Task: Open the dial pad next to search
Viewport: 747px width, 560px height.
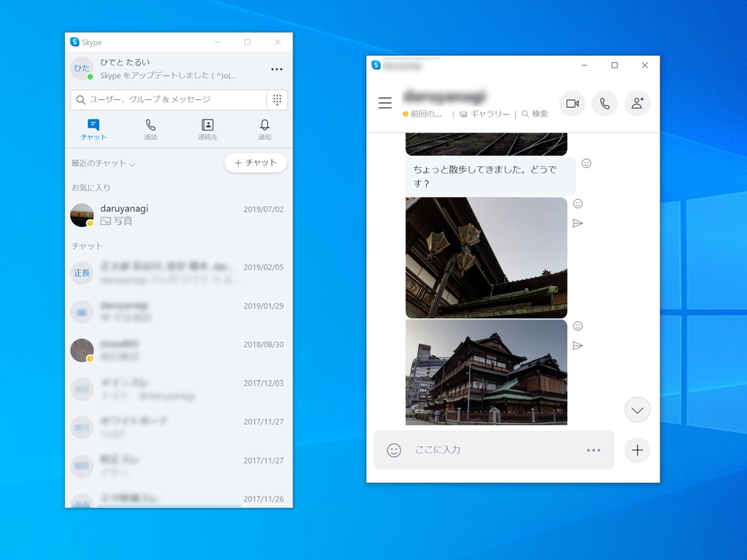Action: click(276, 100)
